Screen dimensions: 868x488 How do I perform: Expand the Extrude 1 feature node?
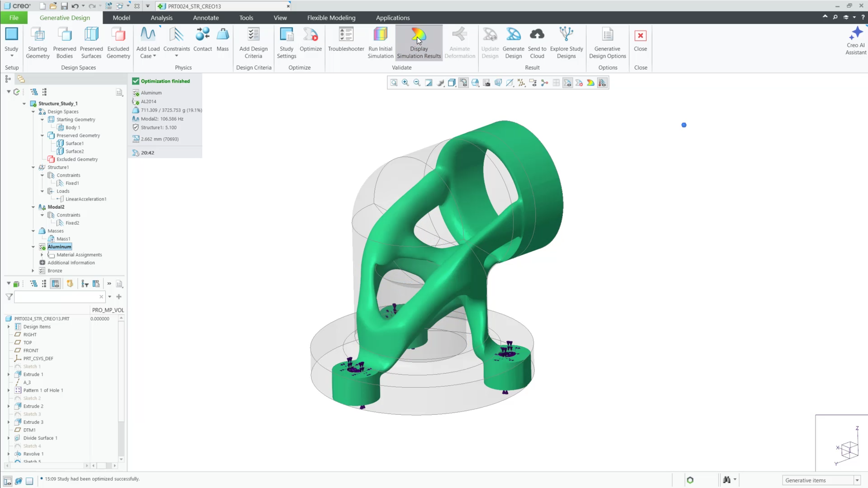pyautogui.click(x=9, y=374)
